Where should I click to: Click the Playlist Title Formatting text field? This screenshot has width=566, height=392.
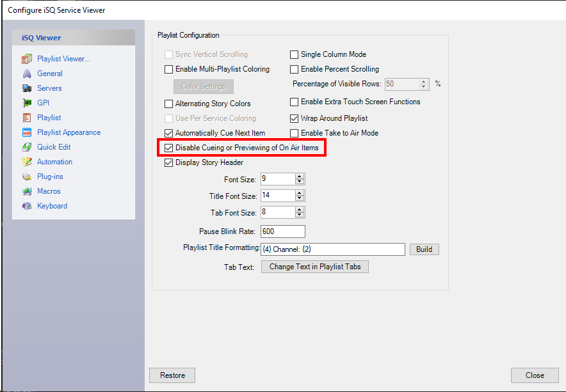(x=332, y=249)
